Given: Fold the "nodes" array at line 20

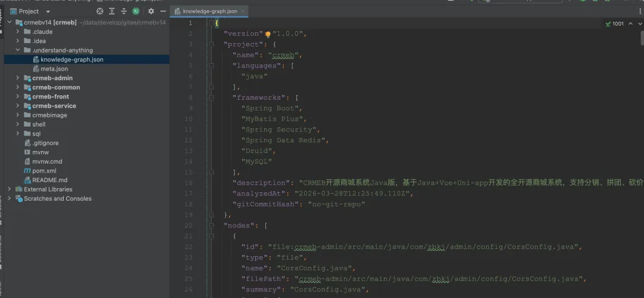Looking at the screenshot, I should (x=211, y=225).
